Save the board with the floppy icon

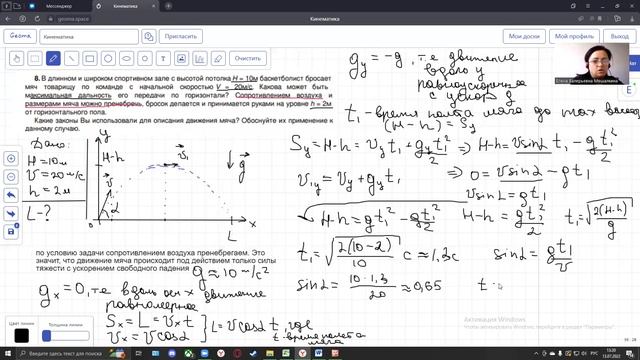[11, 231]
